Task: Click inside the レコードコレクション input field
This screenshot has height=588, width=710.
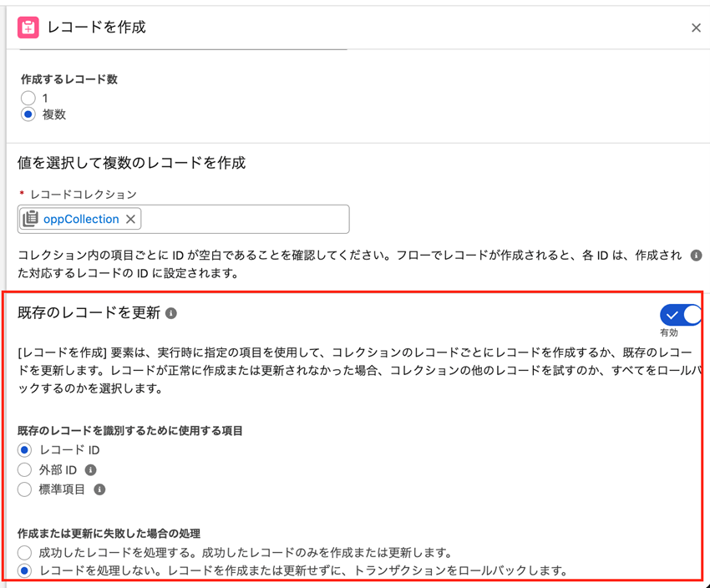Action: (x=242, y=220)
